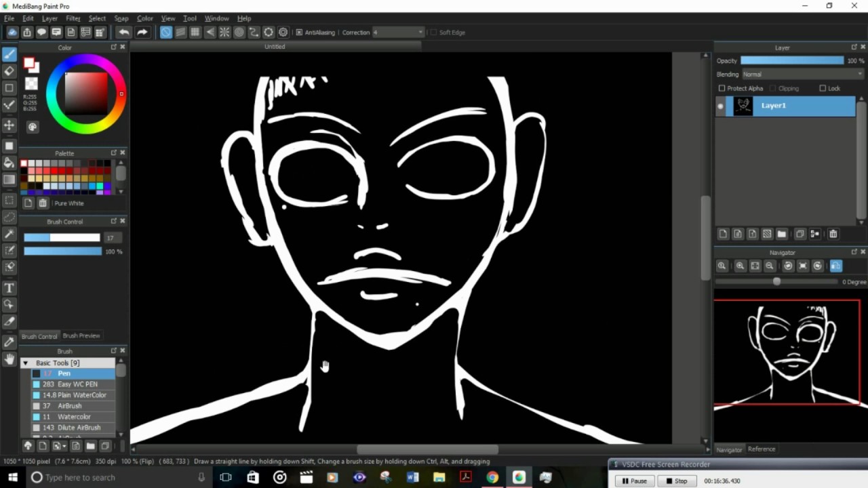Image resolution: width=868 pixels, height=488 pixels.
Task: Switch to the Brush Preview tab
Action: 81,335
